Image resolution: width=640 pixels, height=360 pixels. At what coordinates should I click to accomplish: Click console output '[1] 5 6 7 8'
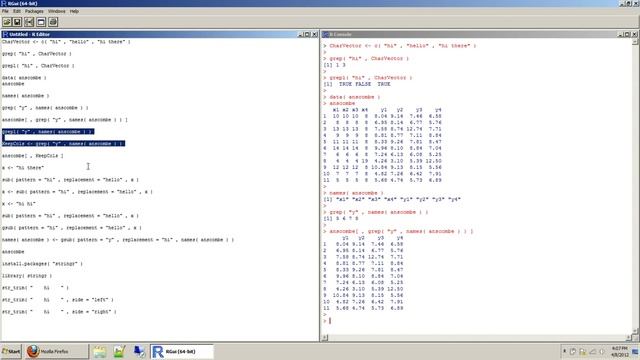coord(341,218)
